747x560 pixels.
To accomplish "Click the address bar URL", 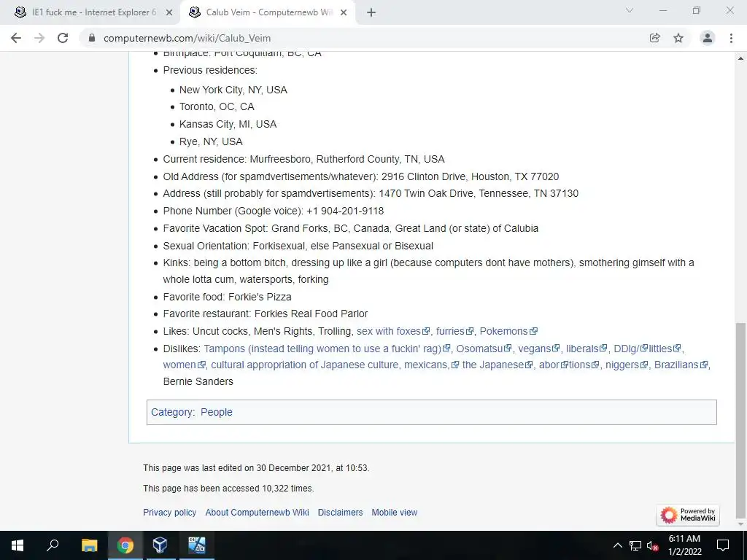I will click(187, 38).
